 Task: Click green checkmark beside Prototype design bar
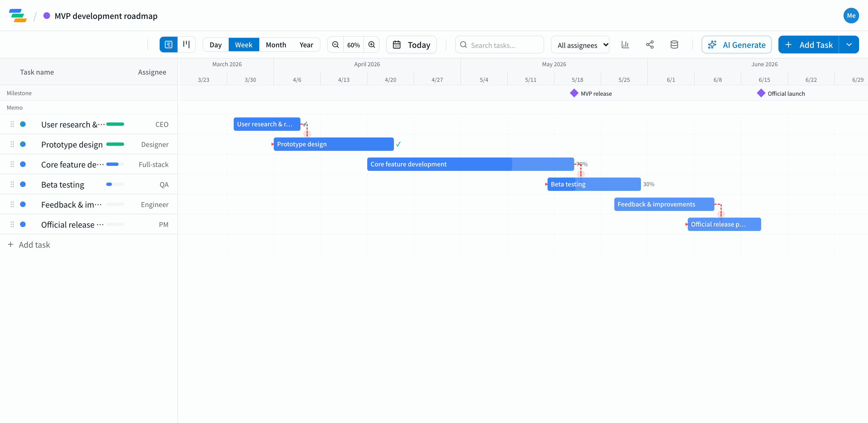[x=398, y=144]
